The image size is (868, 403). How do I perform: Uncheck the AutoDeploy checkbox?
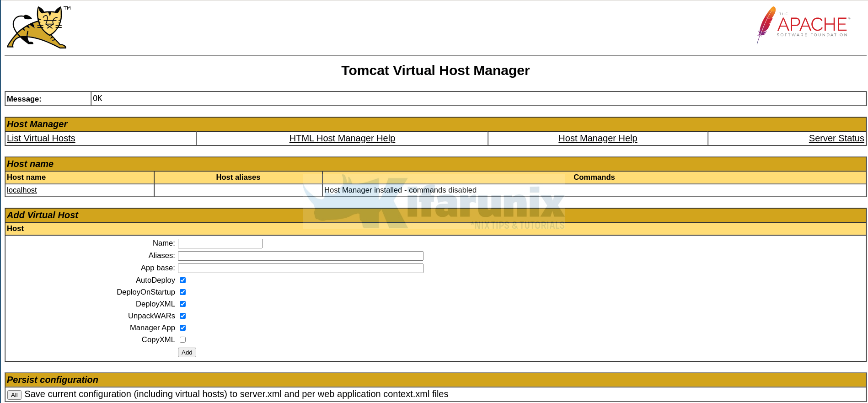182,280
